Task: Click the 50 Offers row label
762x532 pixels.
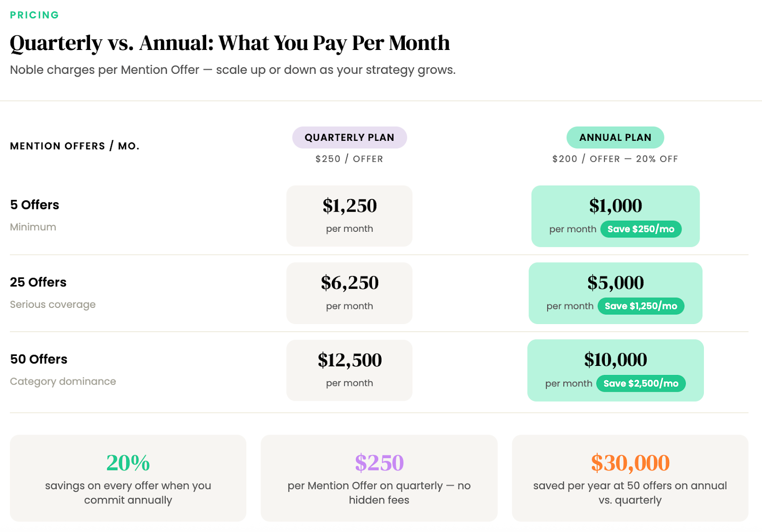Action: pyautogui.click(x=39, y=359)
